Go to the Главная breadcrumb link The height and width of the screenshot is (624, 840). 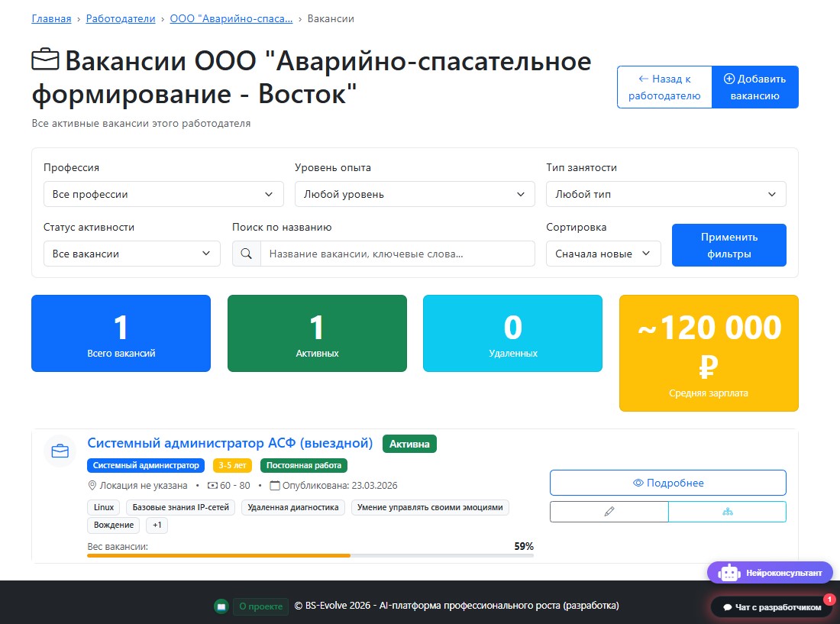[x=51, y=19]
